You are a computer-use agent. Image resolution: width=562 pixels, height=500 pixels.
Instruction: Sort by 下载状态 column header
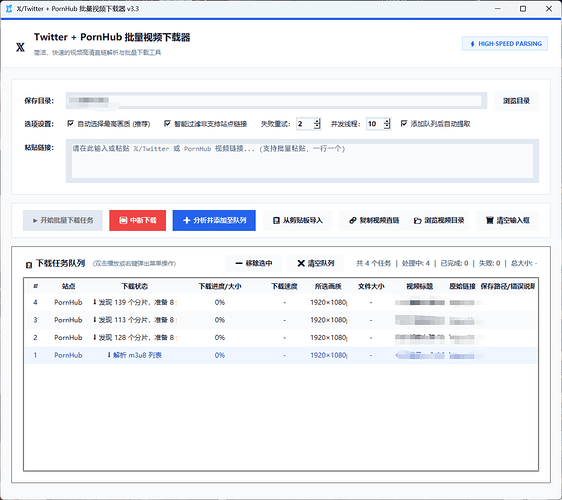point(134,286)
